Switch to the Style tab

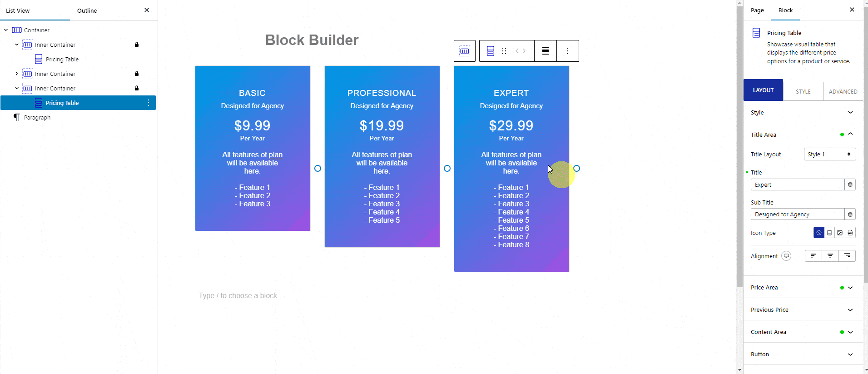(803, 91)
